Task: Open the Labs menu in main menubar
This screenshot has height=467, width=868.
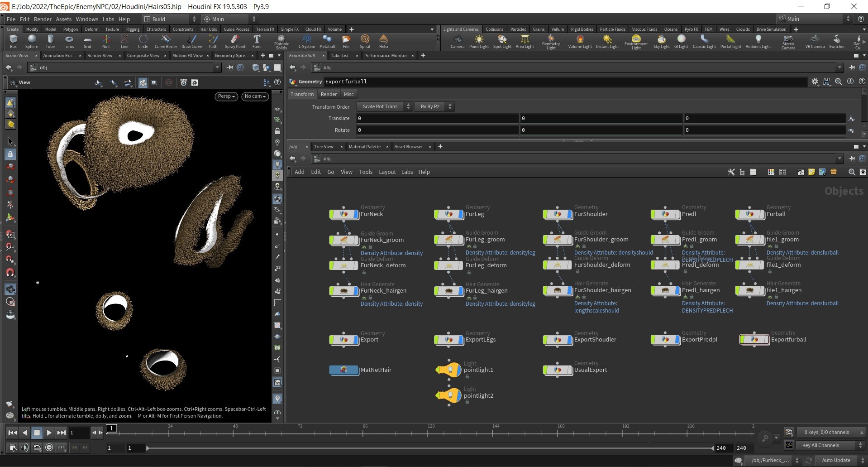Action: pyautogui.click(x=108, y=19)
